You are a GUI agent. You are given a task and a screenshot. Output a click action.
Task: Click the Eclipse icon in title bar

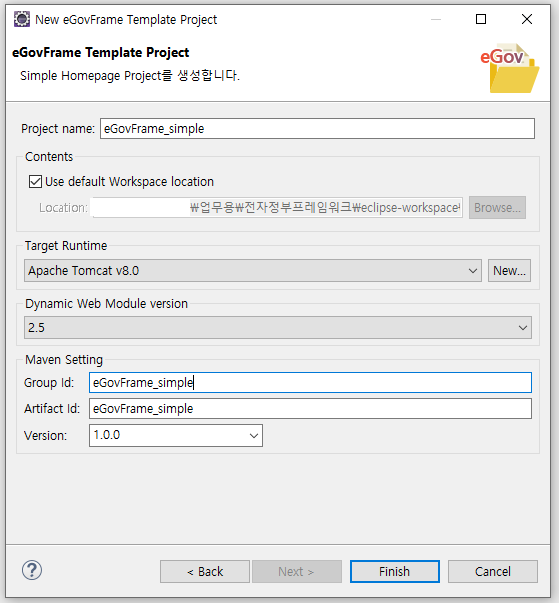click(x=22, y=19)
